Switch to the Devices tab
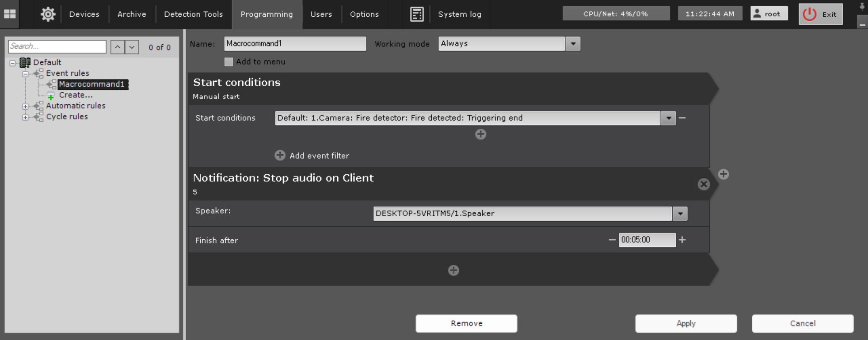 (84, 14)
